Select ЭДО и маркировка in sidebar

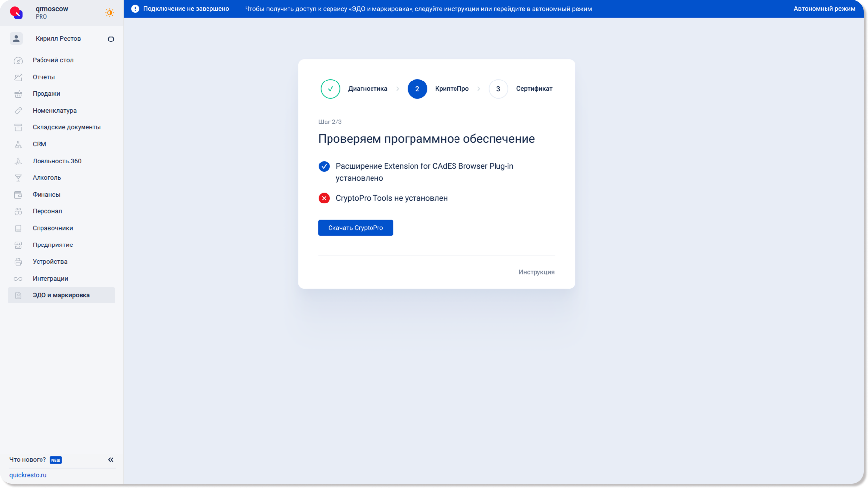coord(61,295)
